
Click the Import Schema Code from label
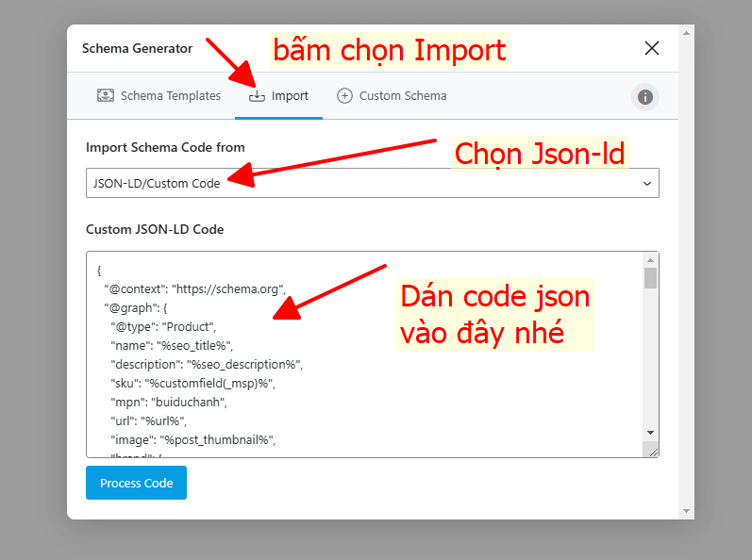[x=165, y=147]
